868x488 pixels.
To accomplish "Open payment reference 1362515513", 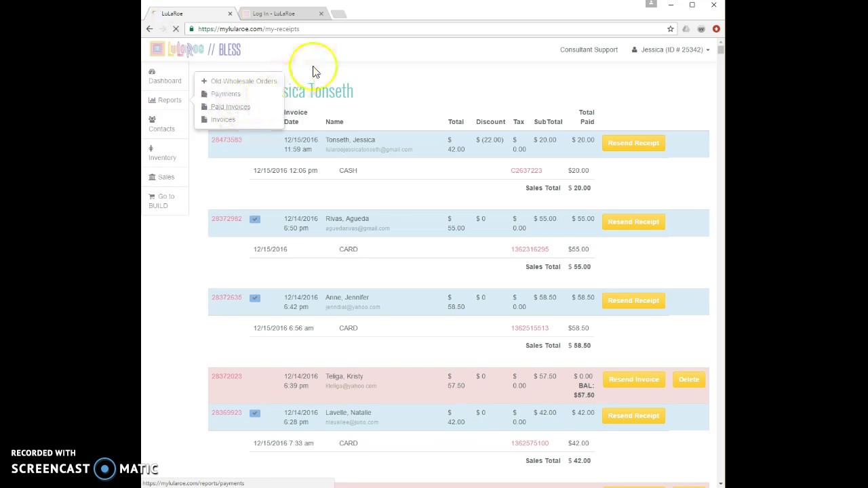I will (530, 328).
